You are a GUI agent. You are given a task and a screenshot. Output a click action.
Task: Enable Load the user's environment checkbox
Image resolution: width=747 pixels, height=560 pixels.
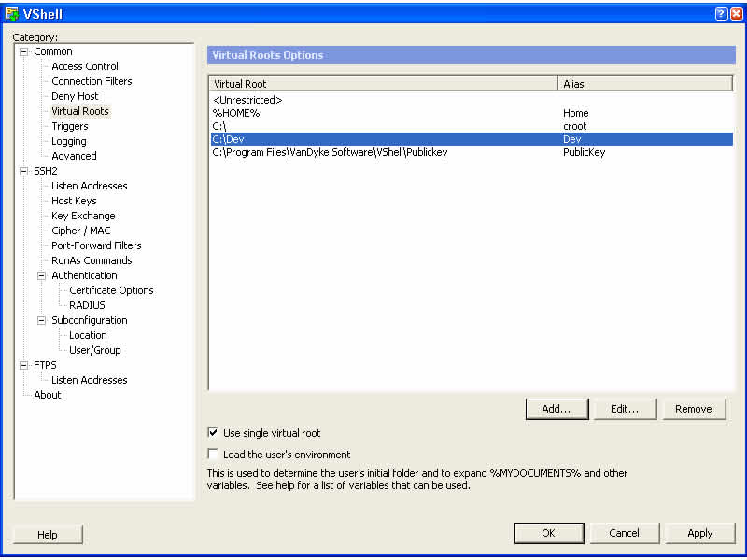213,455
